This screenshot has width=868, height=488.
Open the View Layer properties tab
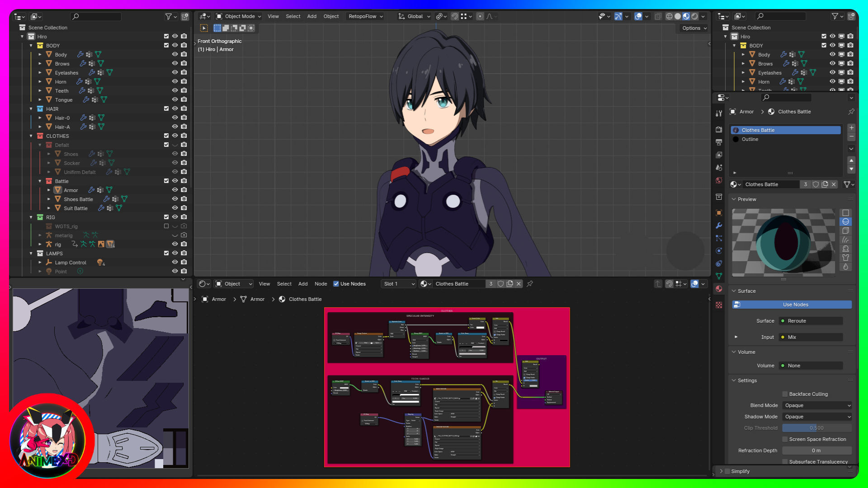[x=719, y=155]
